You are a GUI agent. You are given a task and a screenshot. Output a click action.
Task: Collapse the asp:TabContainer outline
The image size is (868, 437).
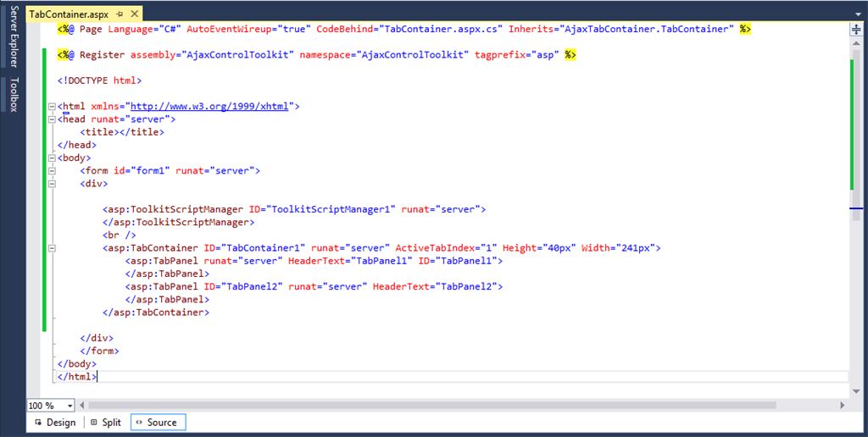point(52,248)
